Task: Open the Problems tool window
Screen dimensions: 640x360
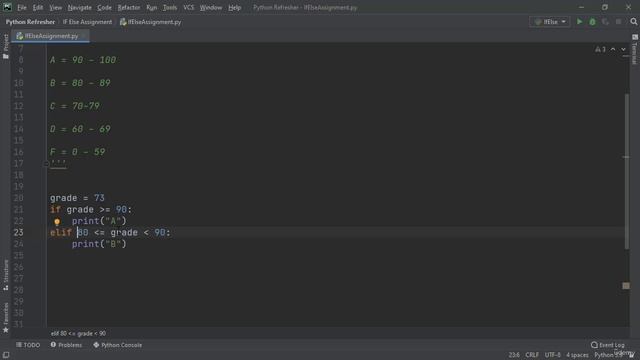Action: [x=66, y=345]
